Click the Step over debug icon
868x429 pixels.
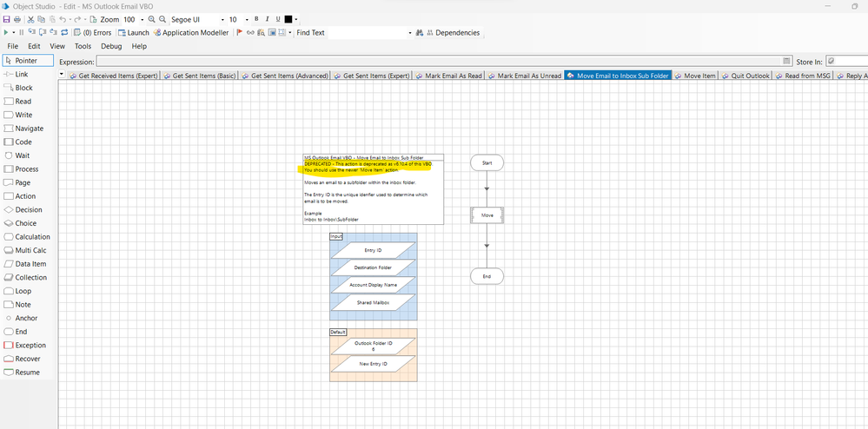pos(43,33)
